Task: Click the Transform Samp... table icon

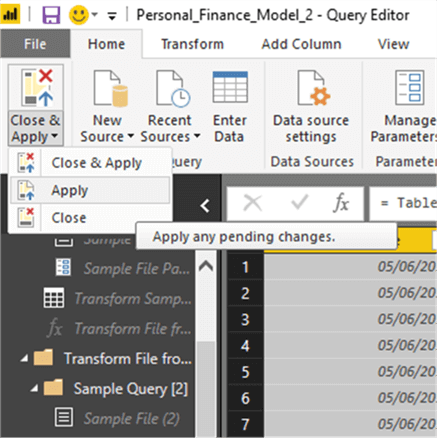Action: click(x=54, y=298)
